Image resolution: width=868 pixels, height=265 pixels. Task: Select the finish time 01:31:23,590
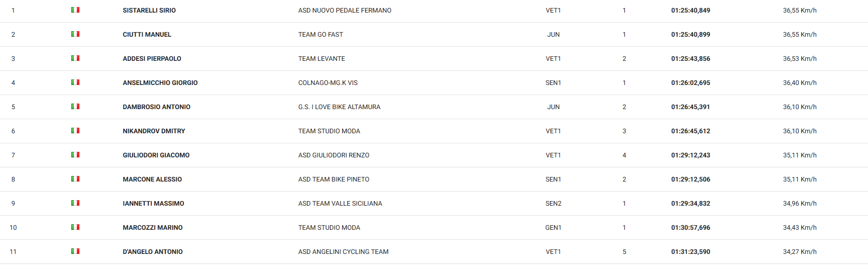point(691,252)
